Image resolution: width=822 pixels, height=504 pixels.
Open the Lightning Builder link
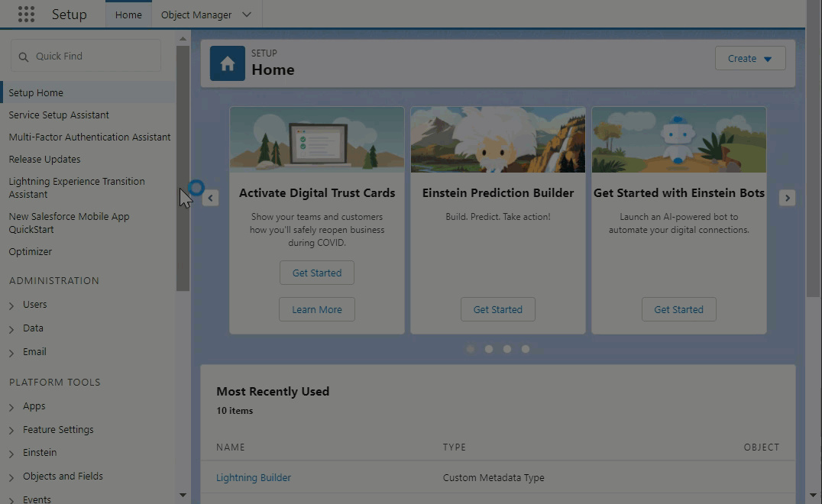[254, 478]
